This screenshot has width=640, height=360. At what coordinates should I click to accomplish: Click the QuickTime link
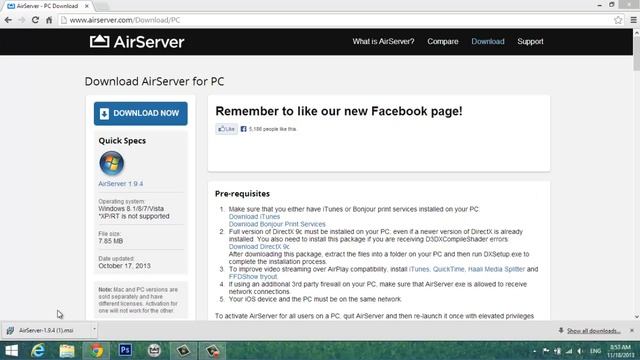click(x=449, y=269)
